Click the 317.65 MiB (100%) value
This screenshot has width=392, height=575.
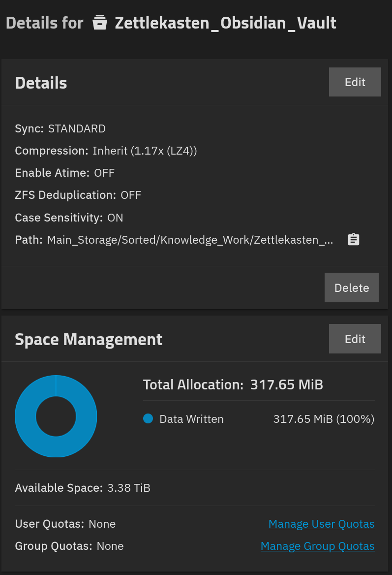324,419
